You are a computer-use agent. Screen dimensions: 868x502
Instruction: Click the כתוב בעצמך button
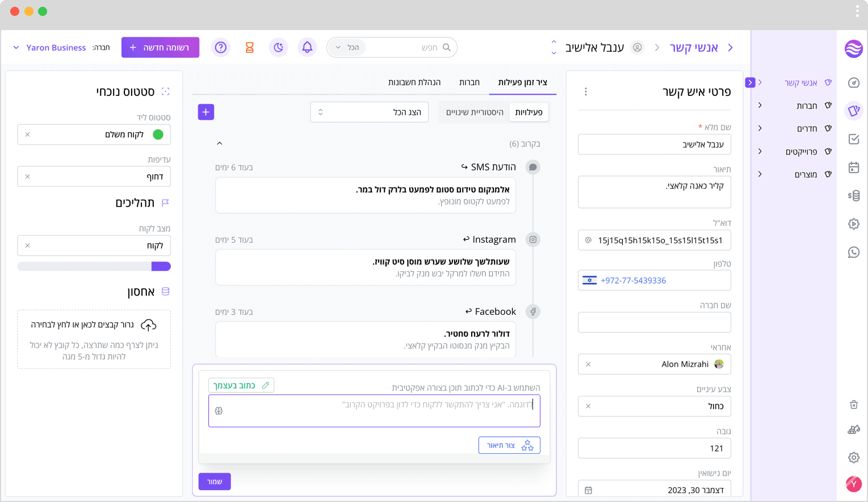[241, 385]
